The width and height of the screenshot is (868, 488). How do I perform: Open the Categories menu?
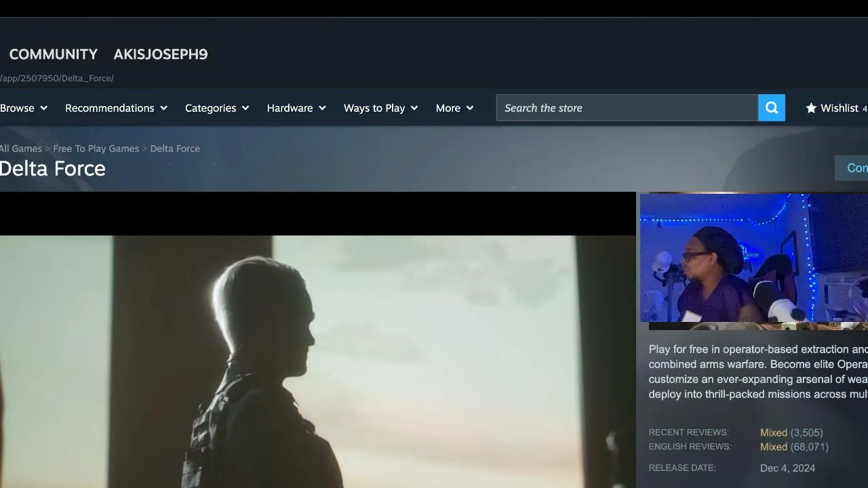point(217,108)
